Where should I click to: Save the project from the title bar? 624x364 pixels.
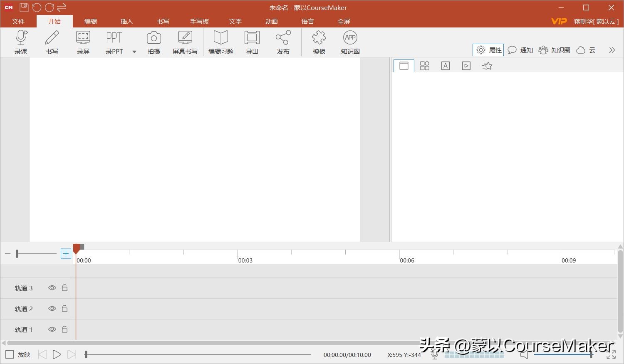(24, 7)
